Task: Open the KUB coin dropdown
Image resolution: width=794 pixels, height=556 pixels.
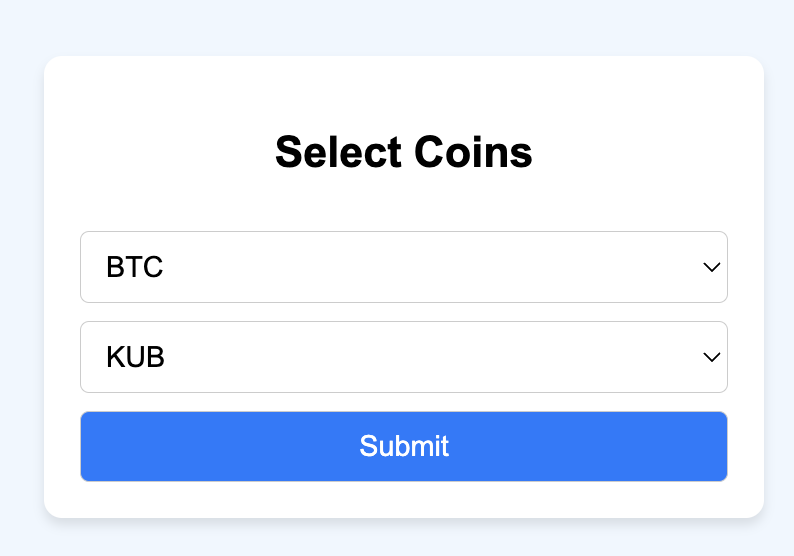Action: (x=403, y=357)
